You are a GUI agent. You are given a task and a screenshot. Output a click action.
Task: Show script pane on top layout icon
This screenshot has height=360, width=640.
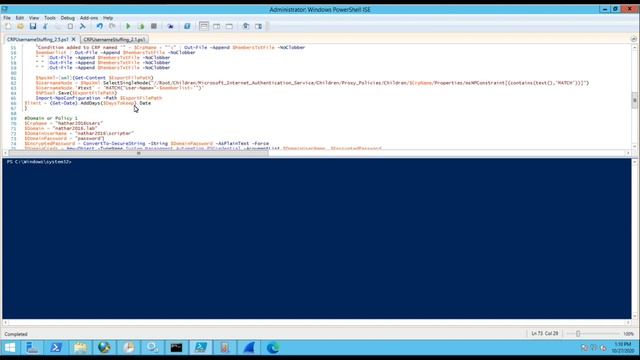tap(204, 26)
